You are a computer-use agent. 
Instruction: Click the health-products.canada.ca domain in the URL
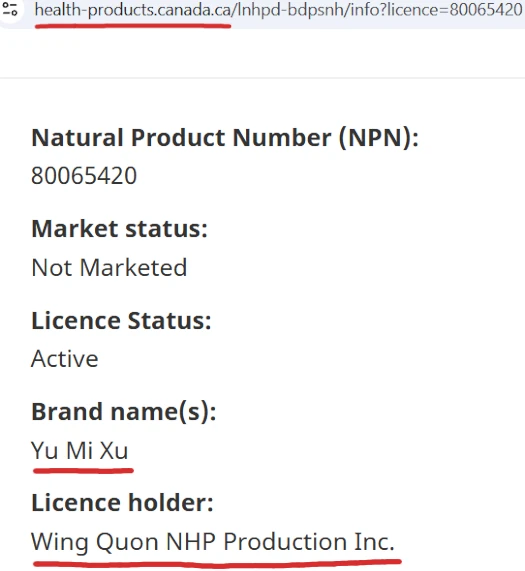[133, 10]
